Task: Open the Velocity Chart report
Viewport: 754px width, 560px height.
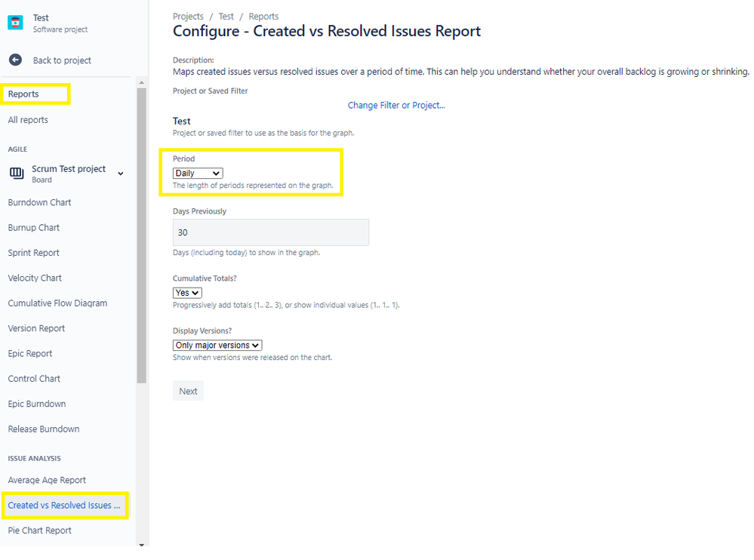Action: (x=34, y=278)
